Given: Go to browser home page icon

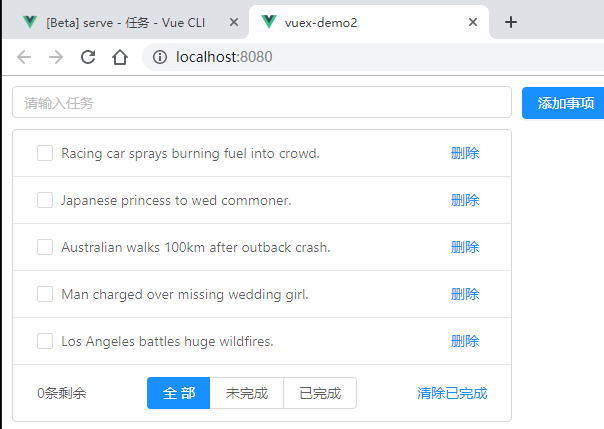Looking at the screenshot, I should [120, 57].
